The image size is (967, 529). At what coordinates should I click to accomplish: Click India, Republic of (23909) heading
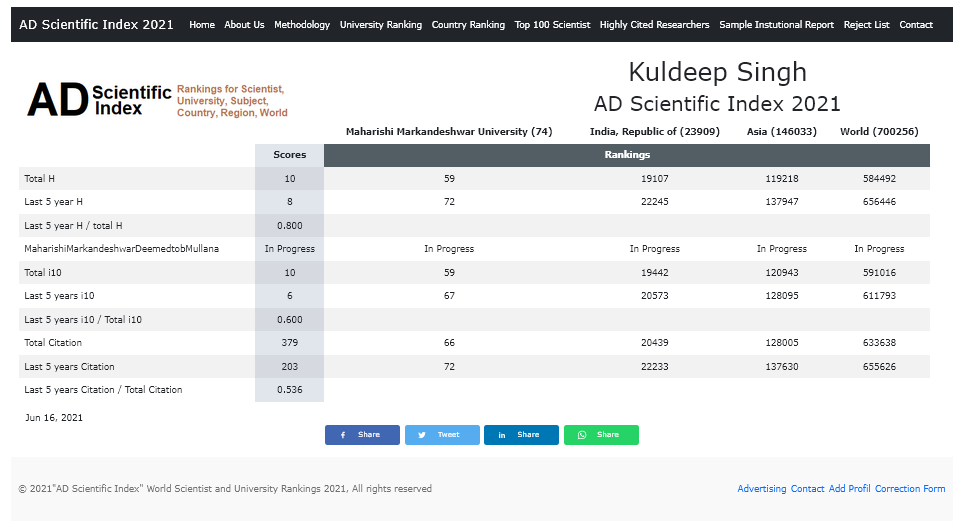(x=654, y=131)
